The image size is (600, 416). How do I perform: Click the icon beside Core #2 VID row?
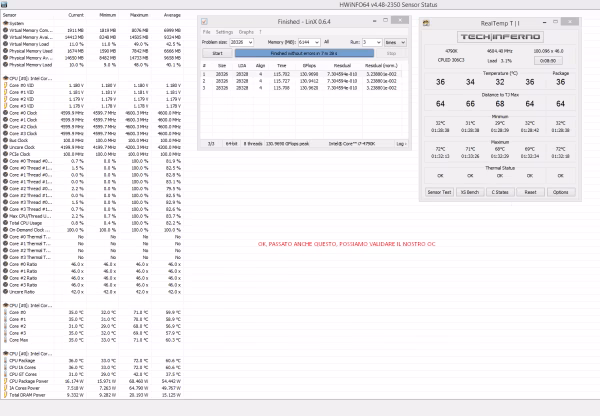click(5, 99)
